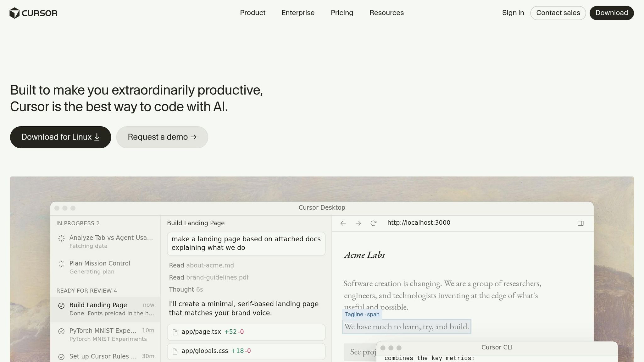This screenshot has height=362, width=644.
Task: Open the PyTorch MNIST Experiments task
Action: tap(106, 335)
